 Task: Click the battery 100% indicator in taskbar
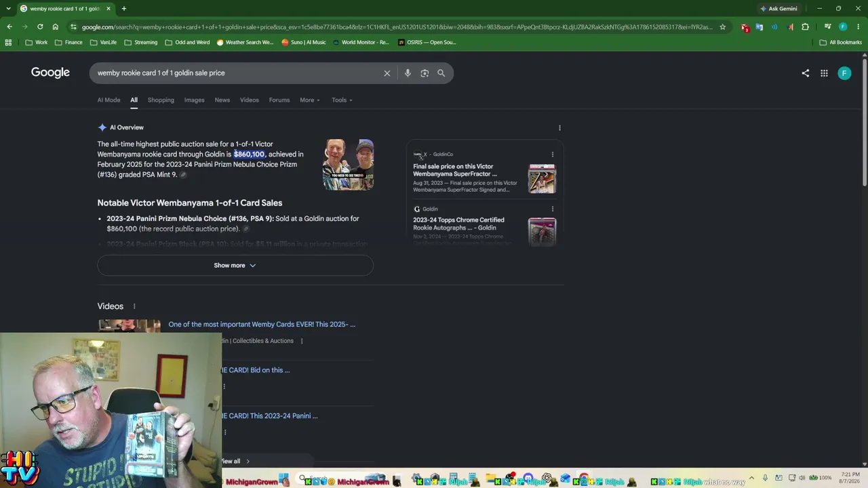click(821, 479)
